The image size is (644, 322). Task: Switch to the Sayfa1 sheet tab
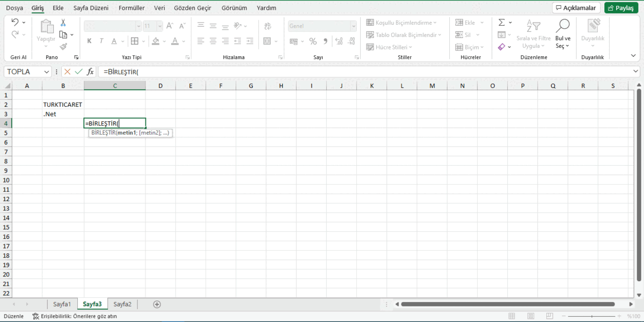[x=62, y=304]
